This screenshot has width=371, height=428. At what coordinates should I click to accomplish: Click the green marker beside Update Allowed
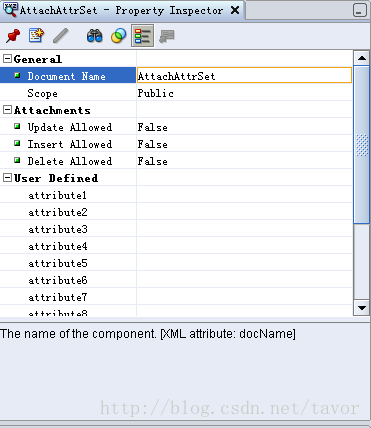[x=17, y=126]
